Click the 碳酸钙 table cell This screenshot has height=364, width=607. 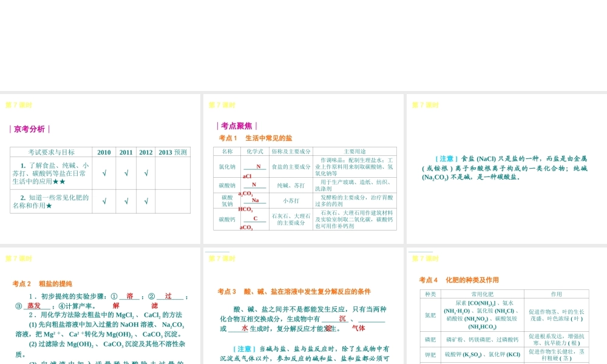(227, 220)
